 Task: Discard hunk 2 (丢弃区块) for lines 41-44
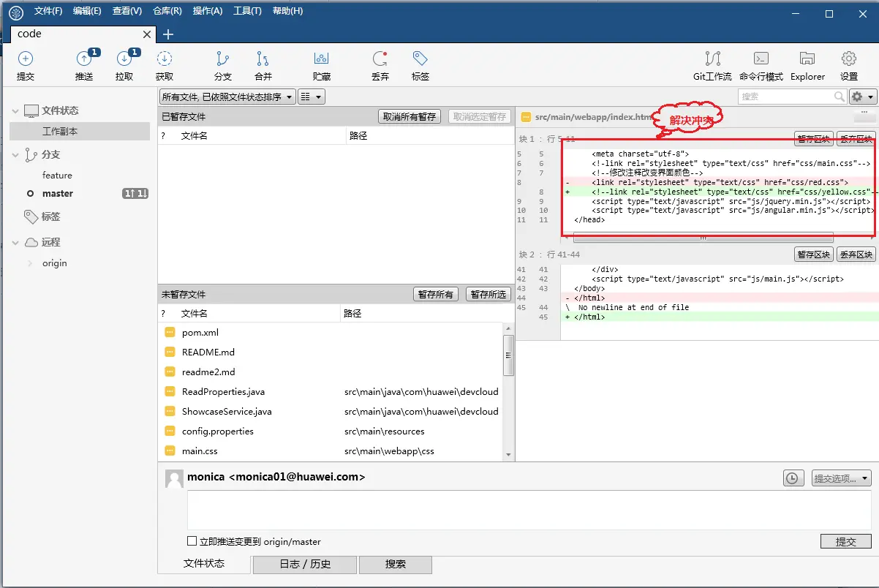tap(856, 255)
